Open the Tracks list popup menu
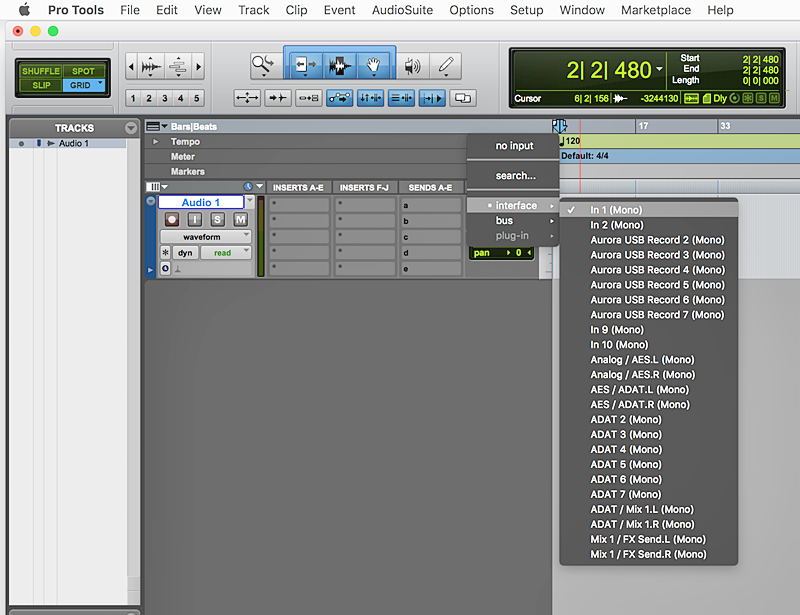 (131, 128)
